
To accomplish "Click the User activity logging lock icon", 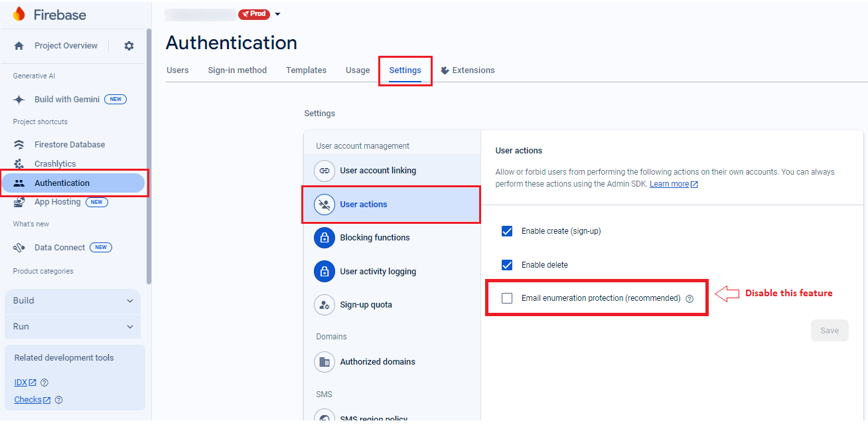I will pyautogui.click(x=325, y=272).
